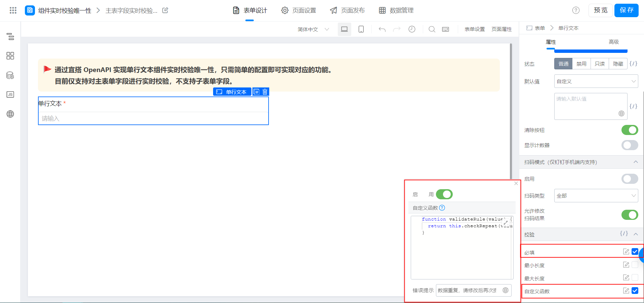Click globe icon in 错误提示 field
Viewport: 644px width, 303px height.
pos(506,290)
